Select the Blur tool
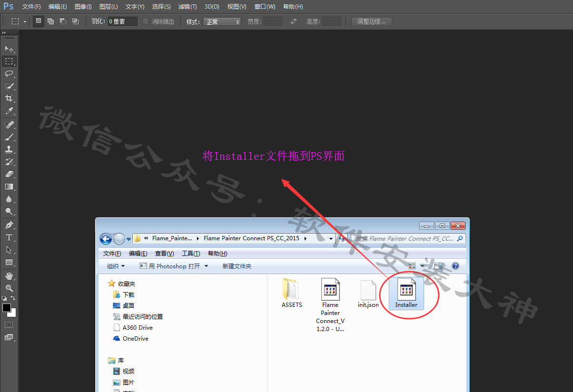The height and width of the screenshot is (392, 573). coord(9,199)
